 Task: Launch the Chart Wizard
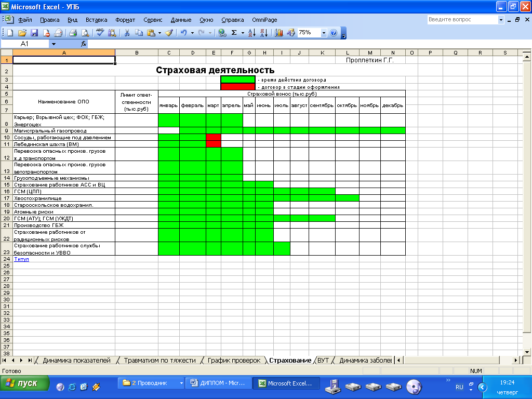pyautogui.click(x=279, y=33)
